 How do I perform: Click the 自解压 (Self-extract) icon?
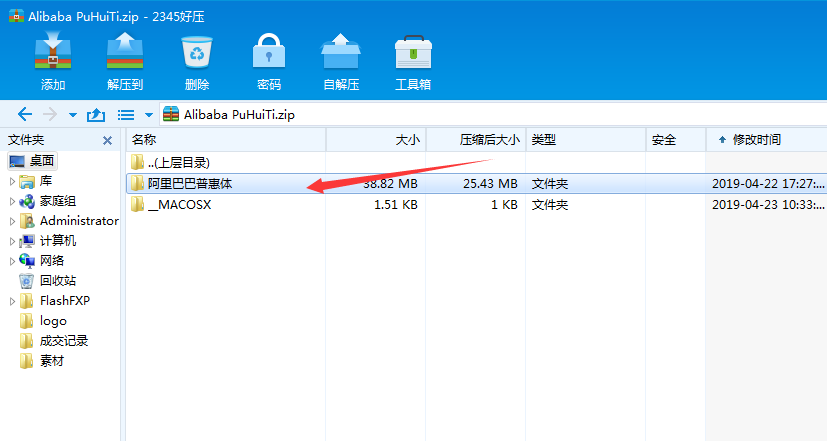point(341,51)
